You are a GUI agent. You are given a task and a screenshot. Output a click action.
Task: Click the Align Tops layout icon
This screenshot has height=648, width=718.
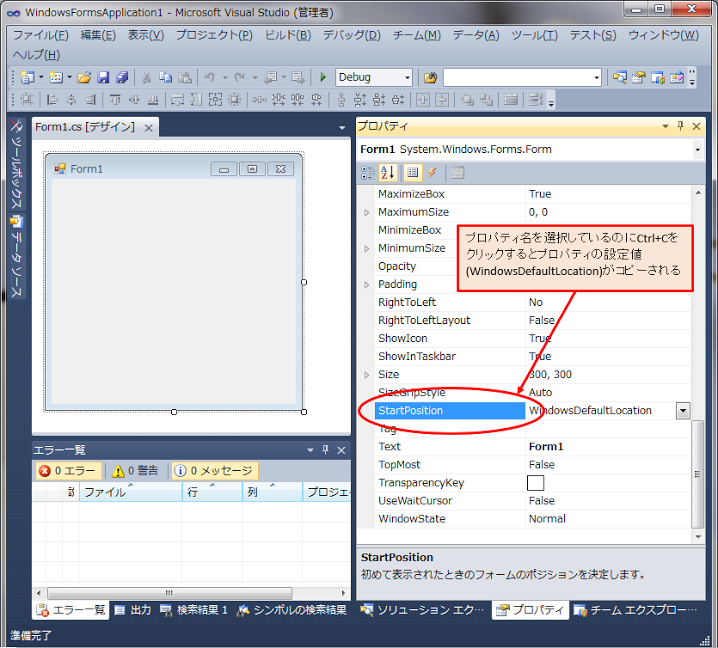point(115,100)
